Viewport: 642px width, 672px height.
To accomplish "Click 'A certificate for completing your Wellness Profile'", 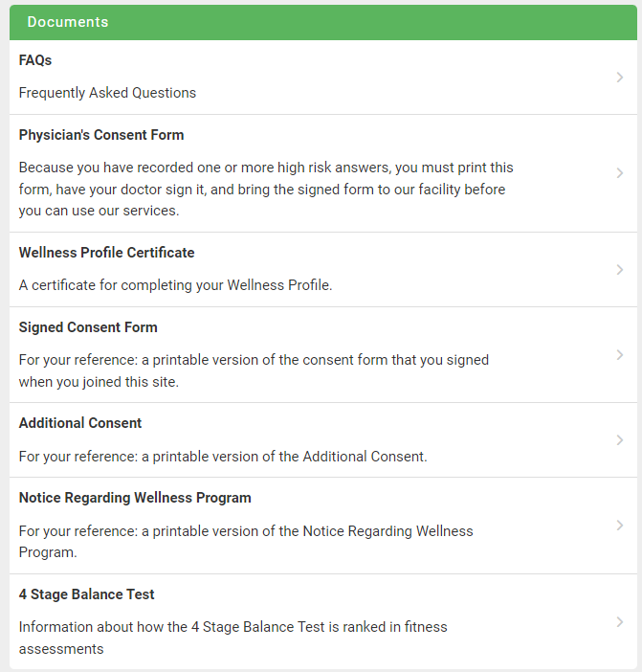I will tap(175, 285).
